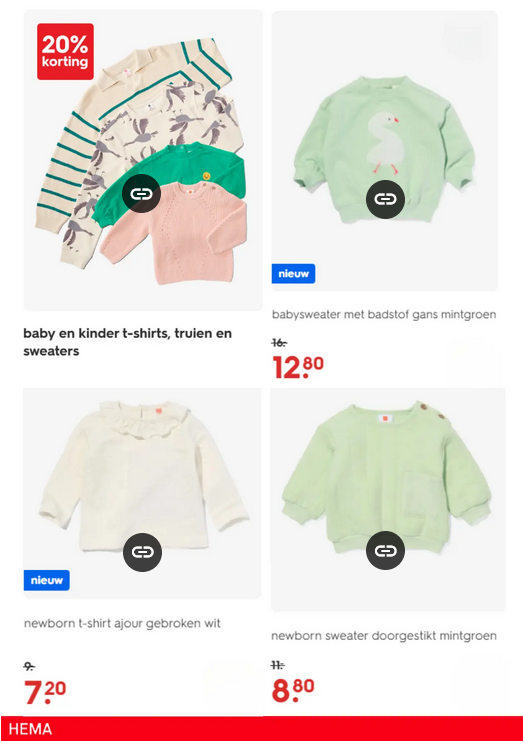Click the crossed-out 16 original price
This screenshot has height=741, width=523.
pyautogui.click(x=279, y=343)
